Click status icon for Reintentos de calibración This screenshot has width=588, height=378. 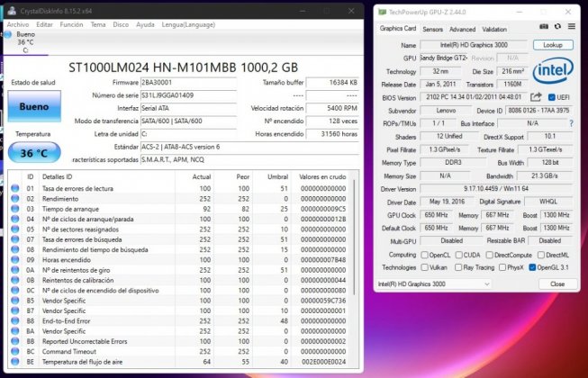pos(15,280)
